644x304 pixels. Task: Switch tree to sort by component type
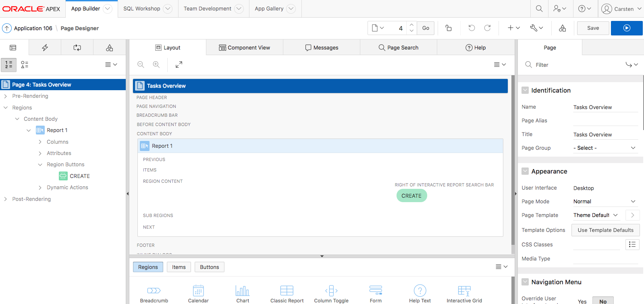click(x=25, y=64)
